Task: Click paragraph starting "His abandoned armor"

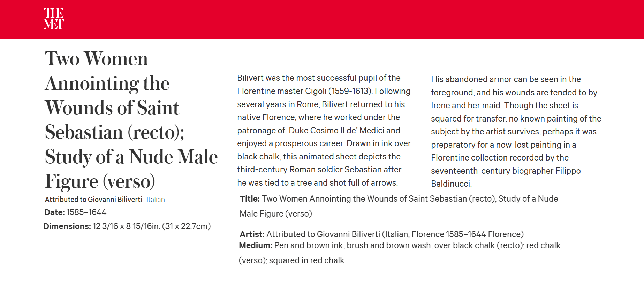Action: coord(516,131)
